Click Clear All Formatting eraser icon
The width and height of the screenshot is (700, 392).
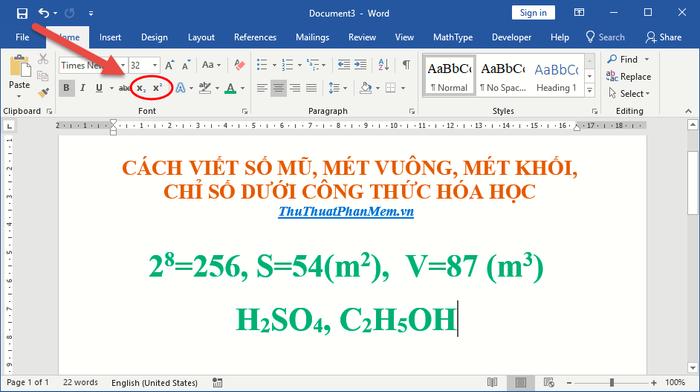(240, 65)
